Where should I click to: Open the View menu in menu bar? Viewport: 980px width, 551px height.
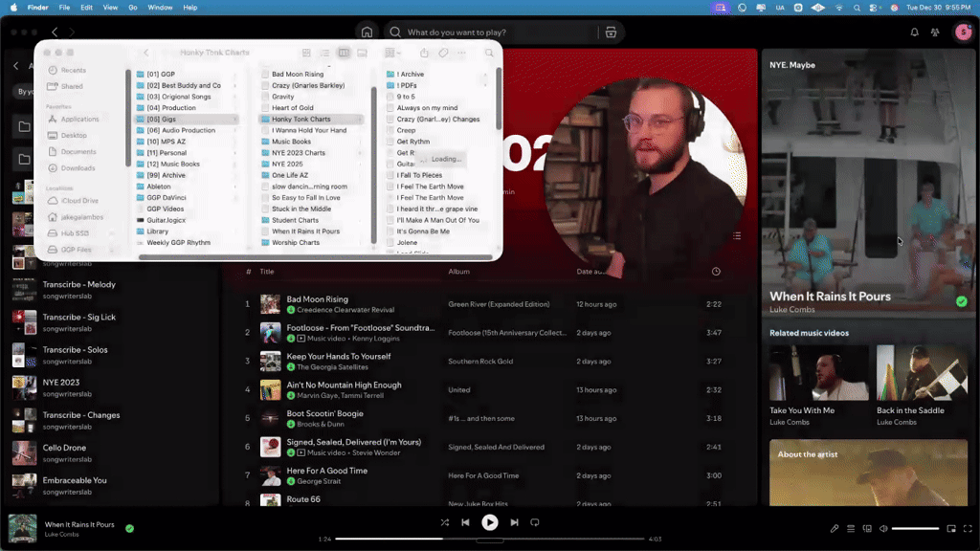110,8
